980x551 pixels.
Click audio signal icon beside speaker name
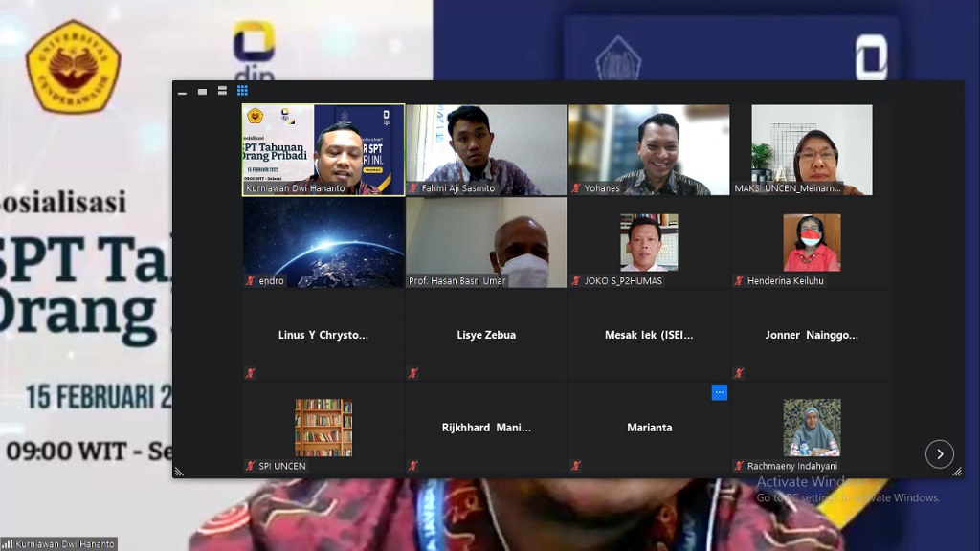[8, 544]
